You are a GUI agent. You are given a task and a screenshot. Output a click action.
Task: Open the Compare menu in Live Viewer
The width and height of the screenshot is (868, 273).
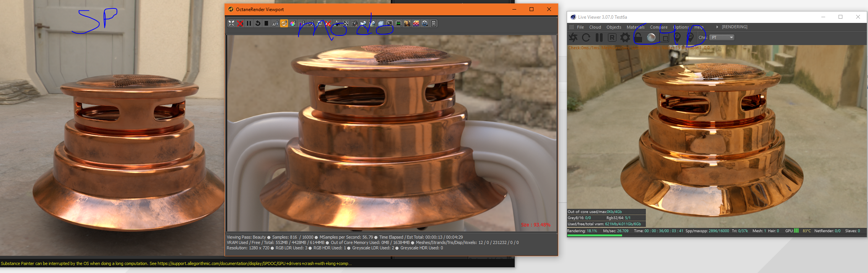click(x=659, y=27)
